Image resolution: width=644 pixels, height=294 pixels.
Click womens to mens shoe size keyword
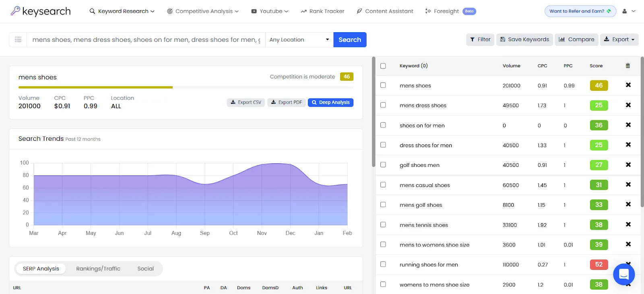(x=434, y=285)
